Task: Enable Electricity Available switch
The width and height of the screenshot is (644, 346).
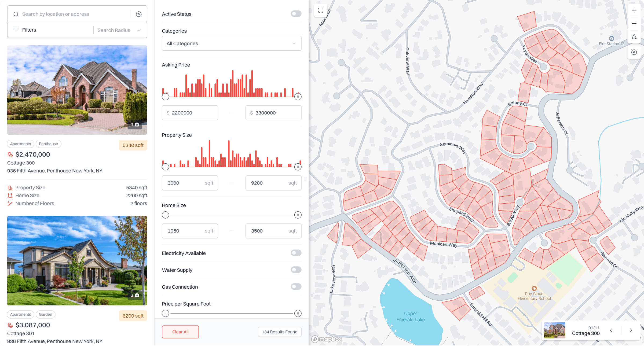Action: 296,253
